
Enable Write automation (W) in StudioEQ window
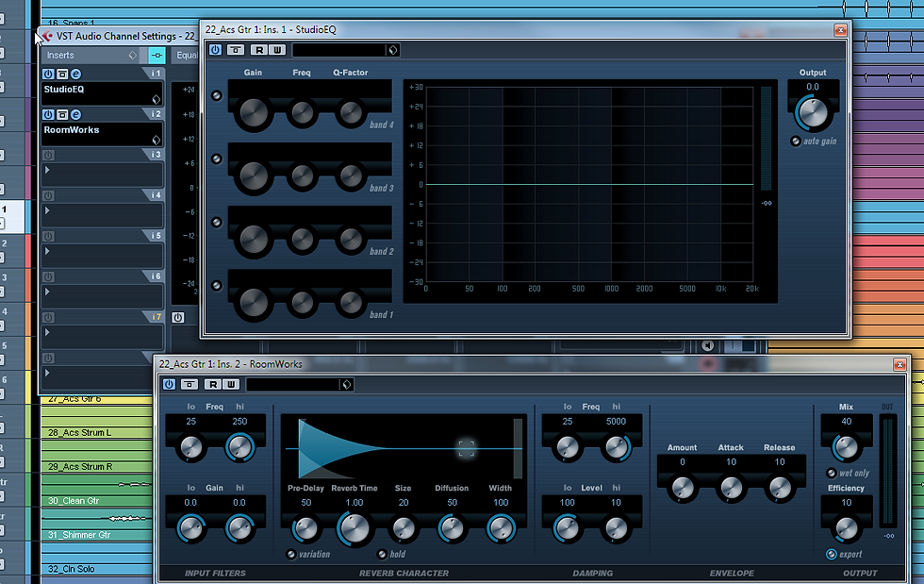point(277,50)
